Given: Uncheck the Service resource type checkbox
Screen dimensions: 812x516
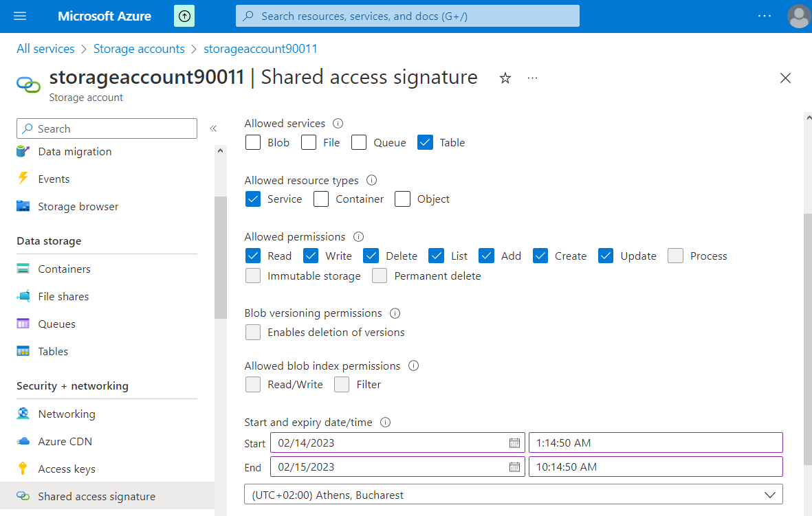Looking at the screenshot, I should pyautogui.click(x=253, y=199).
